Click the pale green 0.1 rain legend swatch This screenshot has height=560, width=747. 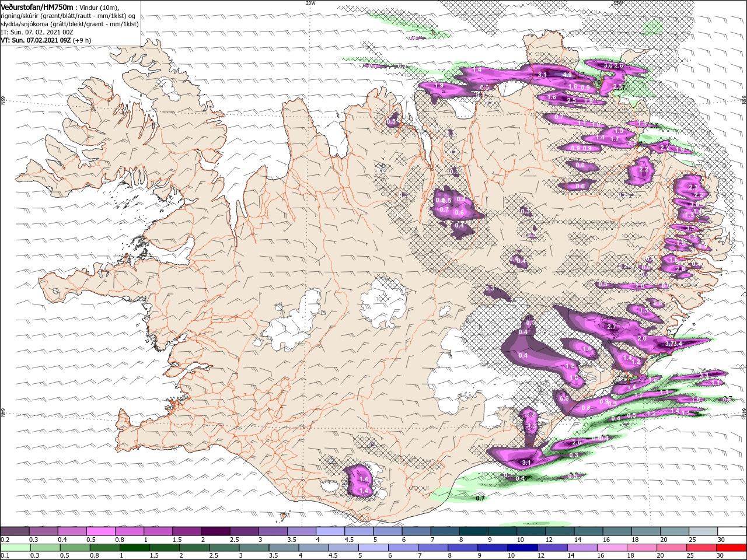pyautogui.click(x=15, y=548)
